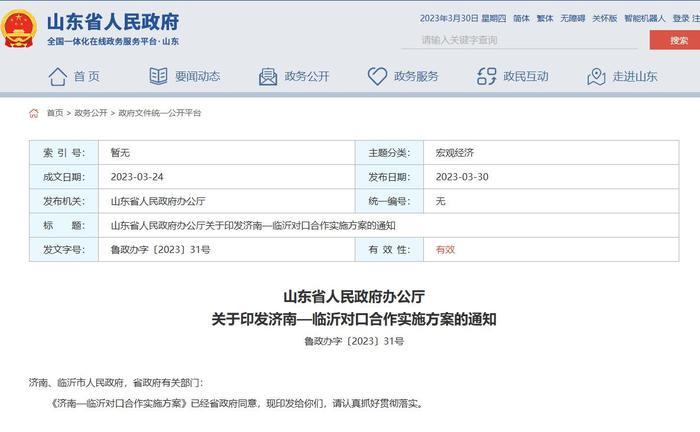Click the map pin icon for 走进山东
Viewport: 700px width, 432px height.
click(596, 76)
